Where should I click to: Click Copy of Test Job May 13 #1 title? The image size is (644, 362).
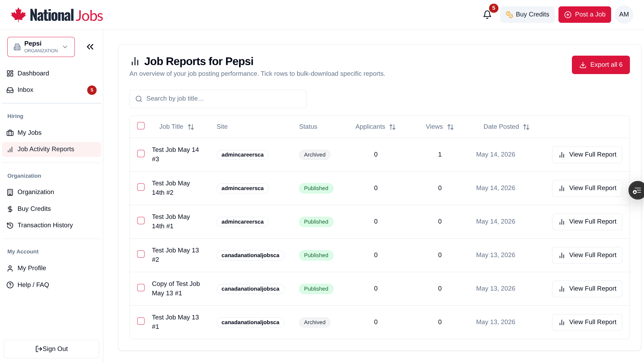coord(176,289)
